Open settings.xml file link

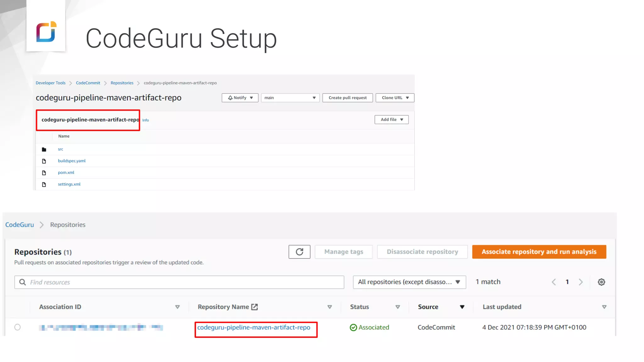69,184
